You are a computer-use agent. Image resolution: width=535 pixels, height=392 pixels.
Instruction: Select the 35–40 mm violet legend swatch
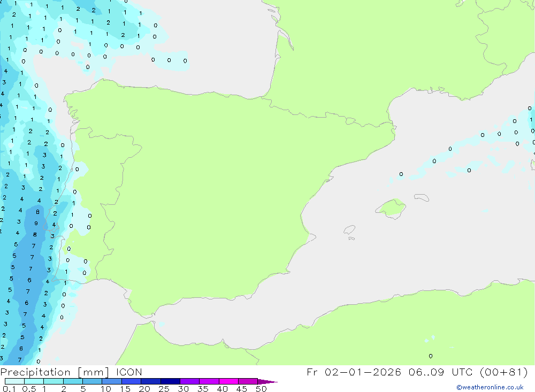tap(209, 381)
